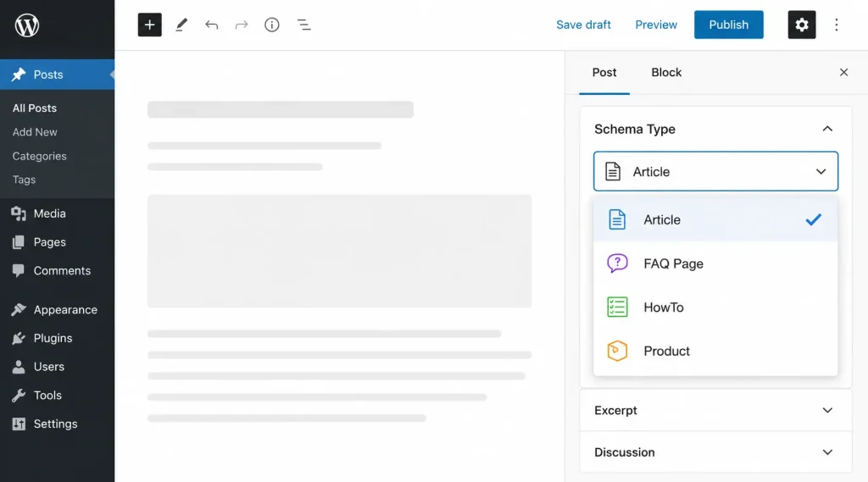868x482 pixels.
Task: Choose HowTo from schema list
Action: [x=715, y=307]
